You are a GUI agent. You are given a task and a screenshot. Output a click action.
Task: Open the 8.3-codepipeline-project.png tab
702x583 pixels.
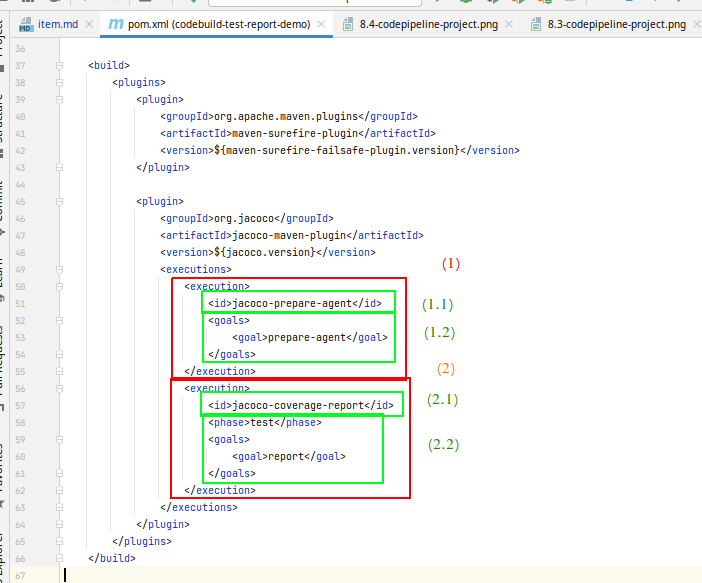[616, 23]
